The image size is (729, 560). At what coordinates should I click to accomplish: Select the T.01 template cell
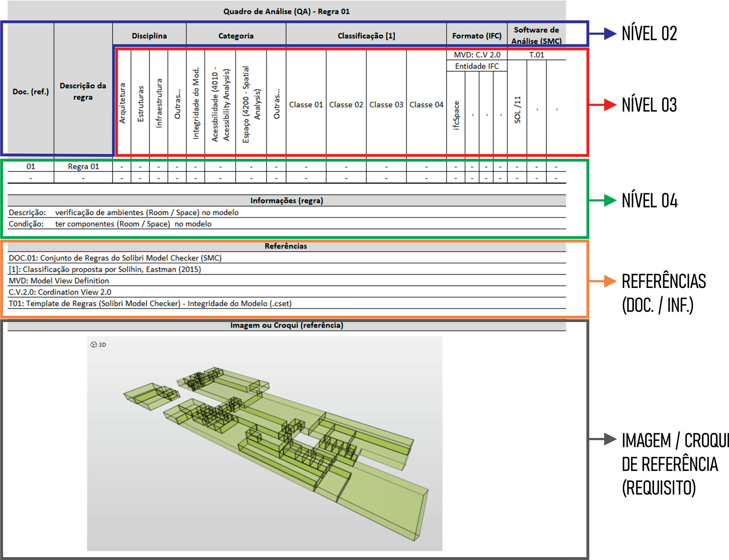(x=536, y=55)
